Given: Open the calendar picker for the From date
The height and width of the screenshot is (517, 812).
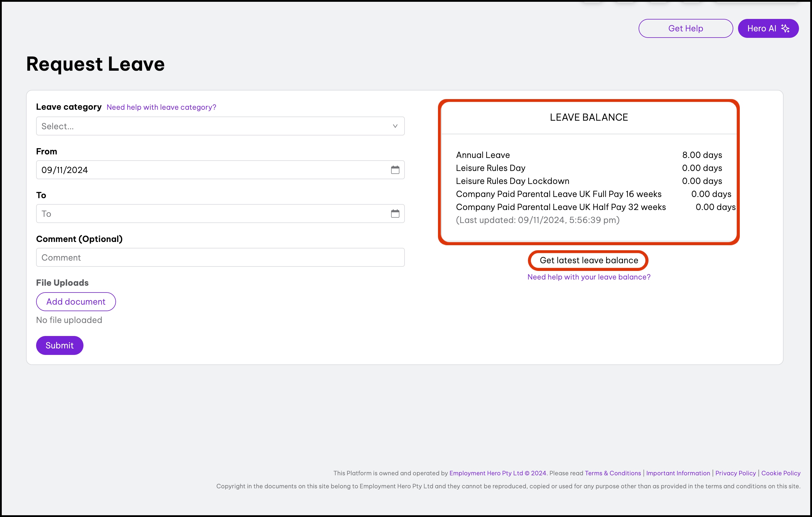Looking at the screenshot, I should (395, 170).
